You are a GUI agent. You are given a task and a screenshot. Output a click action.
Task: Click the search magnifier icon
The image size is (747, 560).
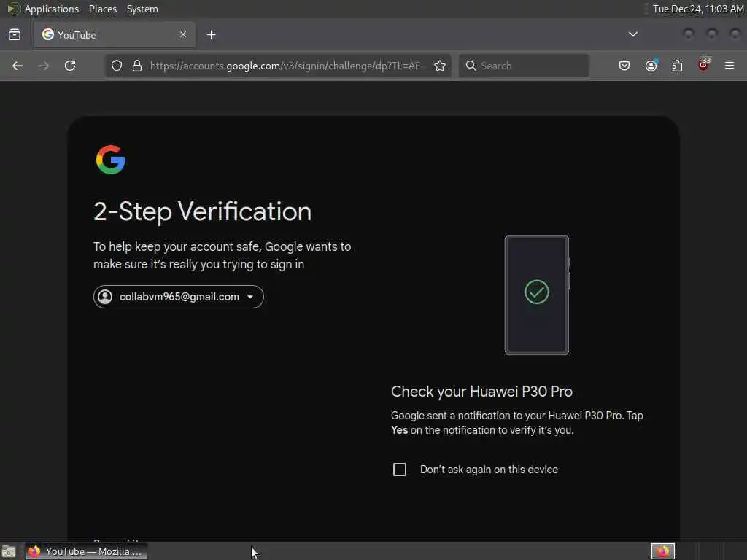coord(471,66)
